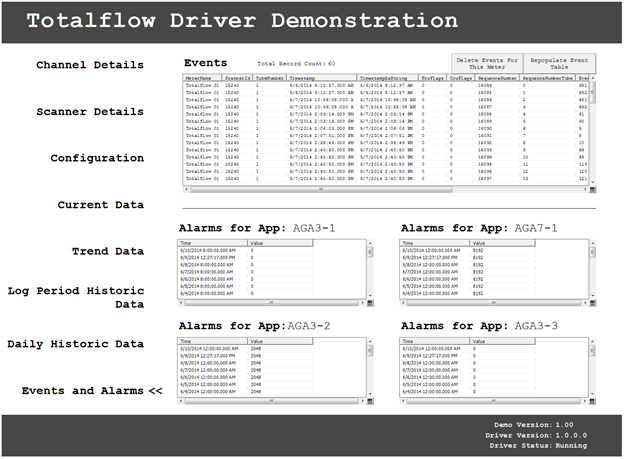624x459 pixels.
Task: Sort Events by ScannerId column header
Action: point(237,78)
